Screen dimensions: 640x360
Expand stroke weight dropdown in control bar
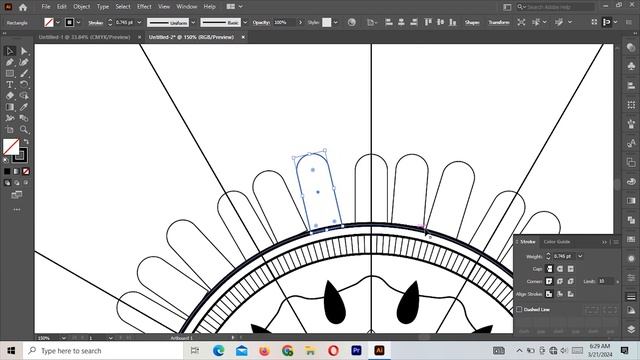click(x=139, y=22)
